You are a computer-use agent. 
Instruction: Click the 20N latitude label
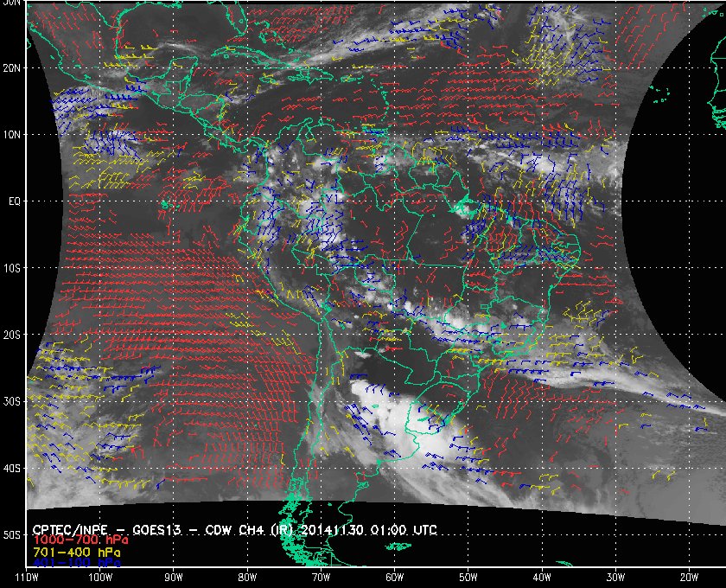11,67
